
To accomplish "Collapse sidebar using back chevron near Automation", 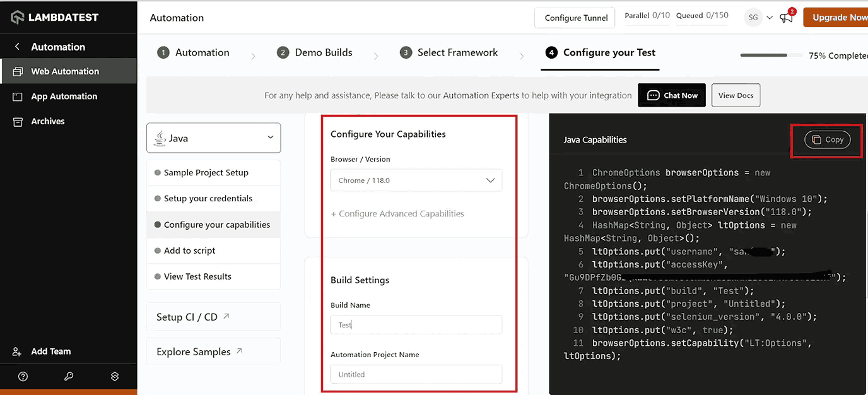I will coord(16,46).
